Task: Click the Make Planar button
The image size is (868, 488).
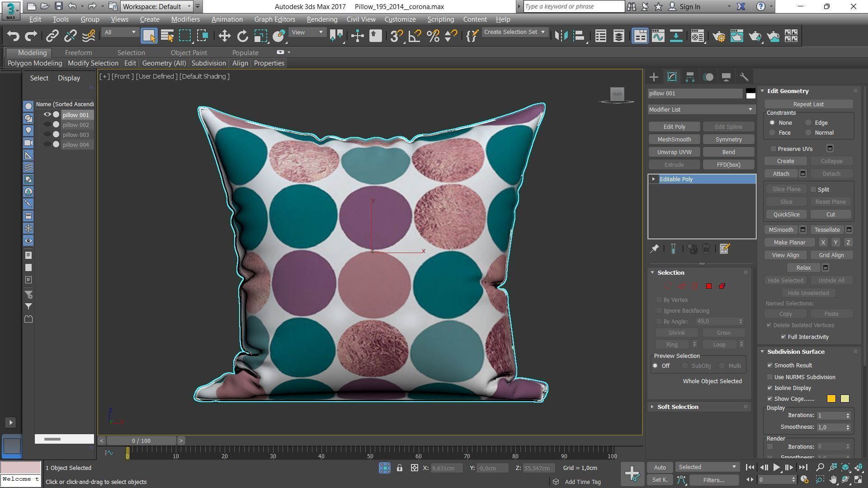Action: coord(789,243)
